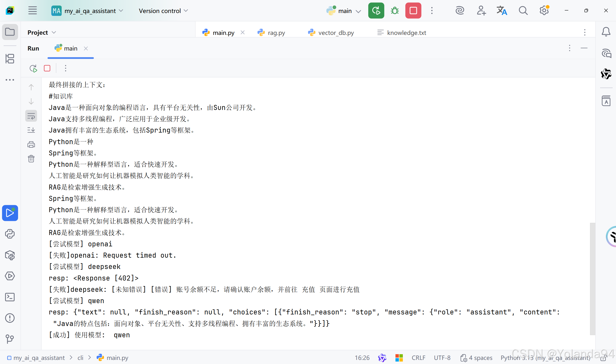Click the Translate icon in title bar

[x=502, y=11]
